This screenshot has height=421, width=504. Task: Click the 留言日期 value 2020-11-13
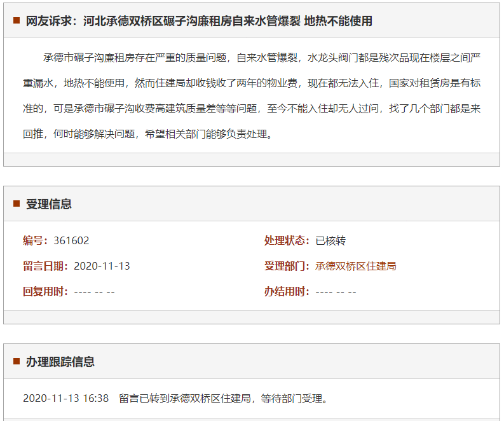coord(102,266)
